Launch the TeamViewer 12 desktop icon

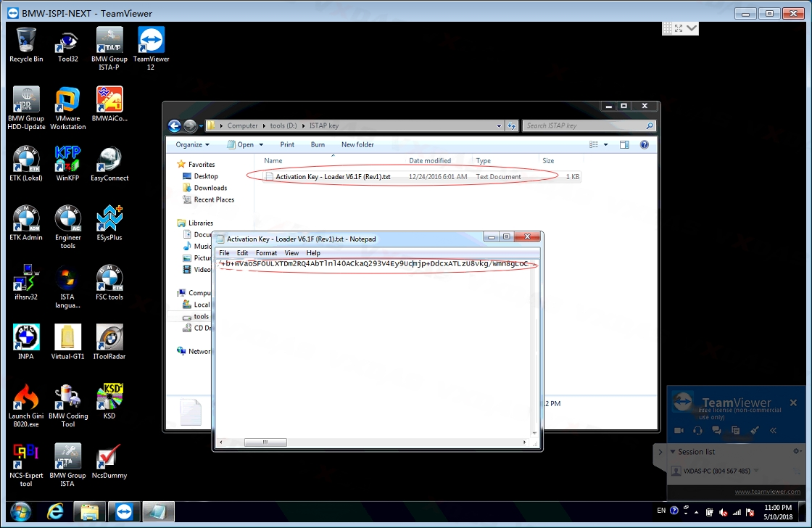[151, 49]
